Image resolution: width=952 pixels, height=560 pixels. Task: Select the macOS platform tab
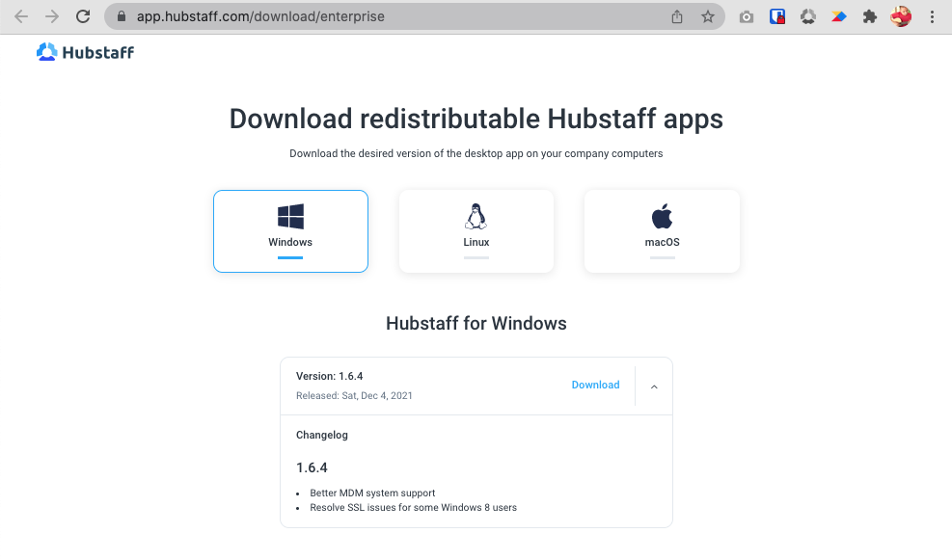tap(662, 231)
